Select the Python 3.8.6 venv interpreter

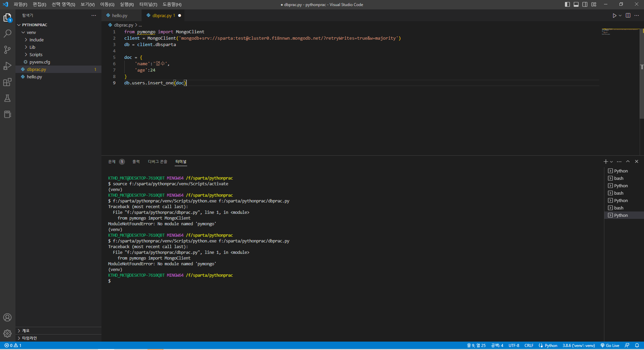[x=579, y=346]
